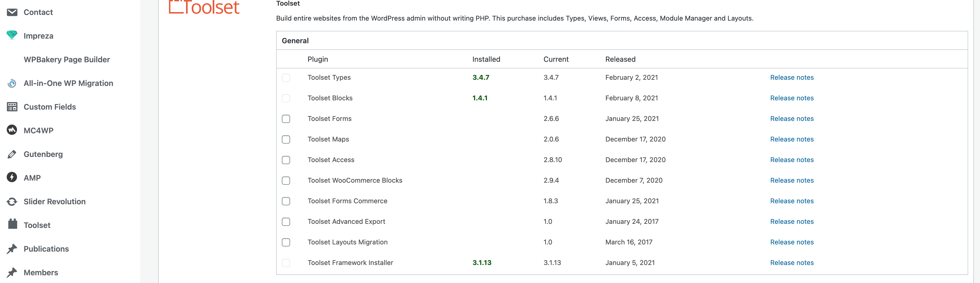Open the Publications menu item

[46, 249]
